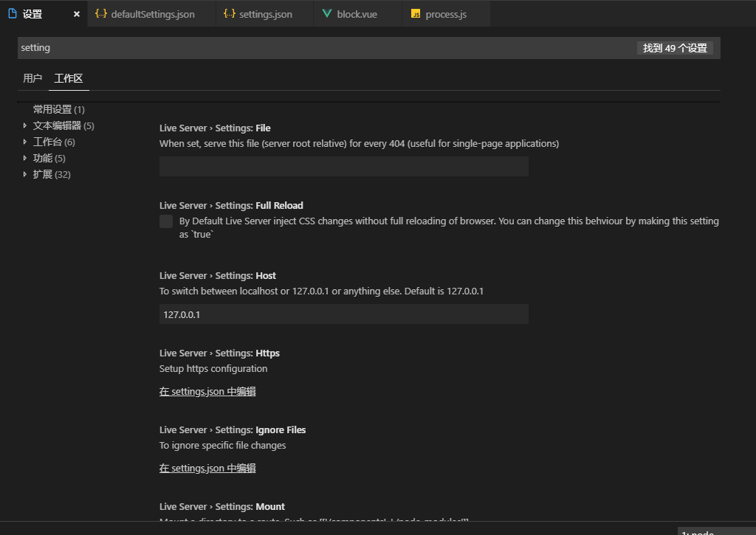Click the Host setting input field
The image size is (756, 535).
pos(343,314)
